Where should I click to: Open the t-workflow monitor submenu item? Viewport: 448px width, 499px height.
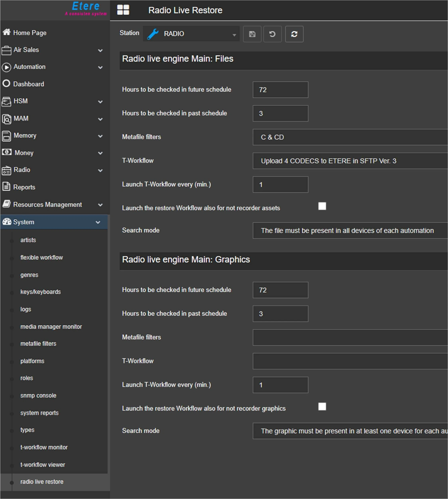pyautogui.click(x=44, y=447)
